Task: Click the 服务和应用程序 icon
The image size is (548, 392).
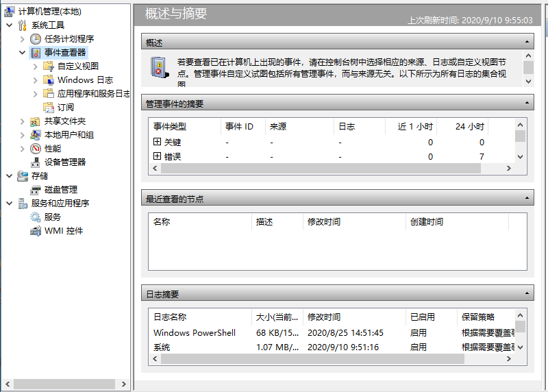Action: click(23, 204)
